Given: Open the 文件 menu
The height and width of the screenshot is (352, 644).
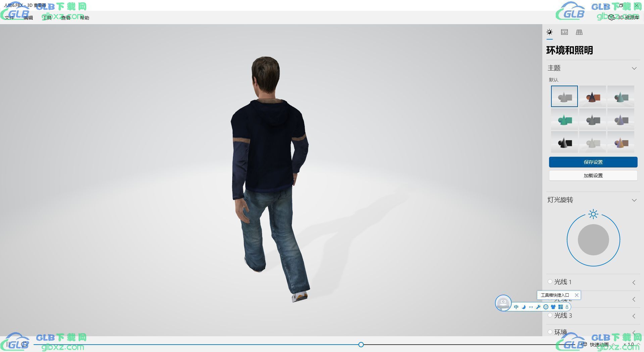Looking at the screenshot, I should click(x=9, y=18).
